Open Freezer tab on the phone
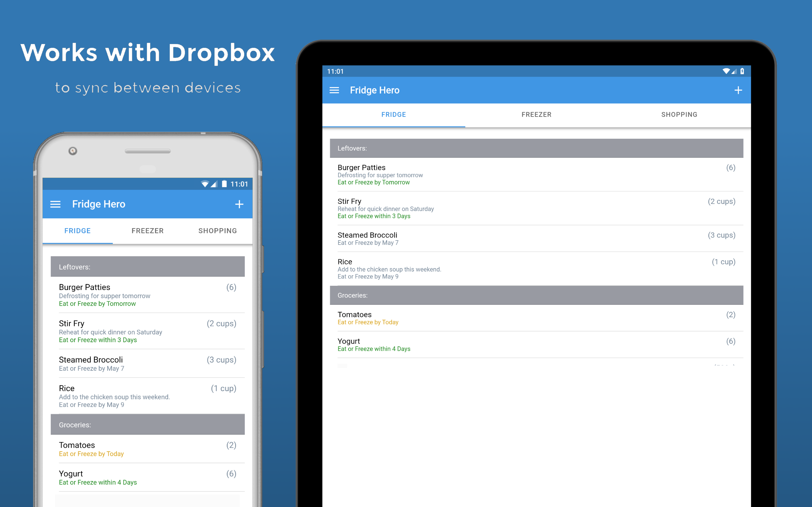Viewport: 812px width, 507px height. click(147, 231)
